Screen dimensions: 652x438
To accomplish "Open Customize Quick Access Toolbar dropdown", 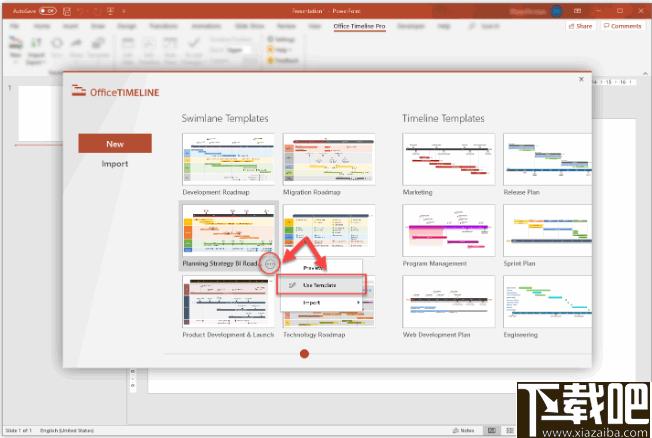I will 124,11.
